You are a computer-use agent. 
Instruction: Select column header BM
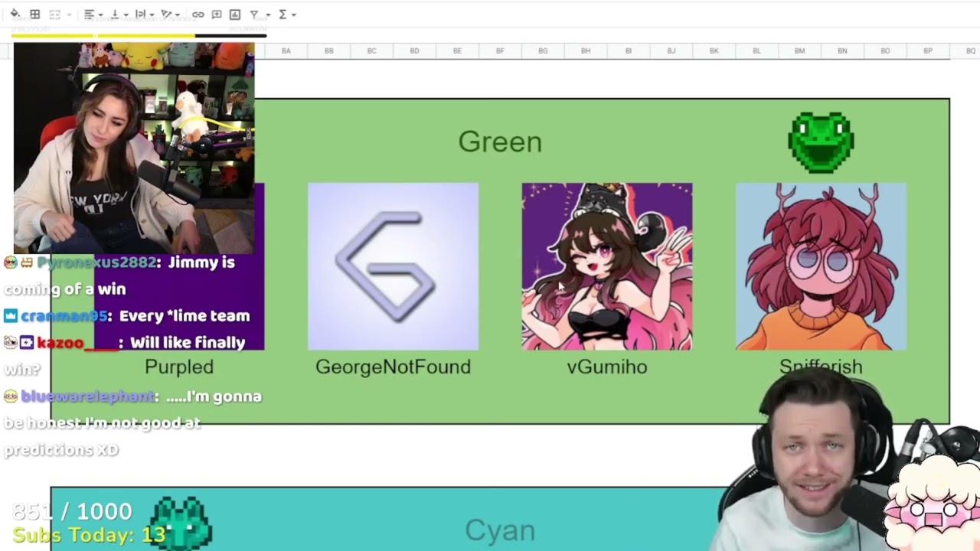[799, 51]
